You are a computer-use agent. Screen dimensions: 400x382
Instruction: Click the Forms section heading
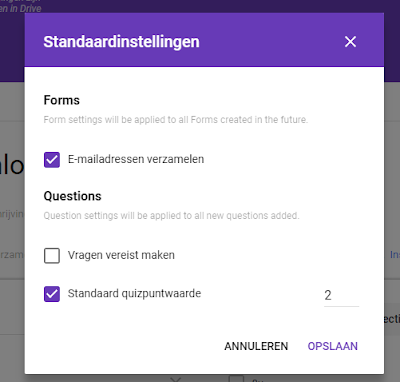click(x=62, y=100)
